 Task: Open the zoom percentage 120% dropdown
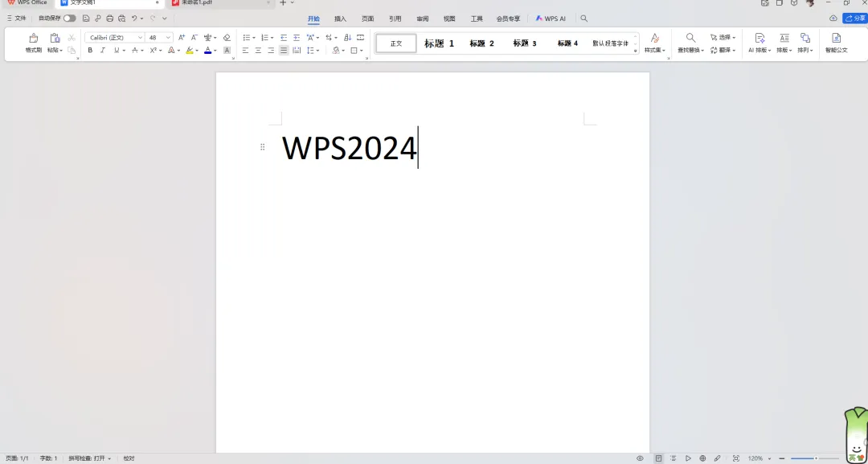[759, 458]
